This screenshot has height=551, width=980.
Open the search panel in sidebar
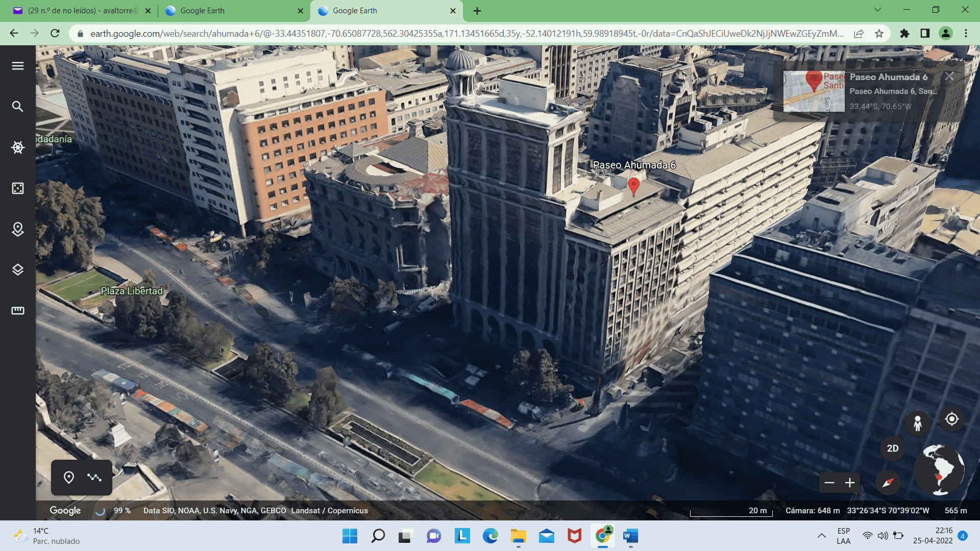coord(18,106)
